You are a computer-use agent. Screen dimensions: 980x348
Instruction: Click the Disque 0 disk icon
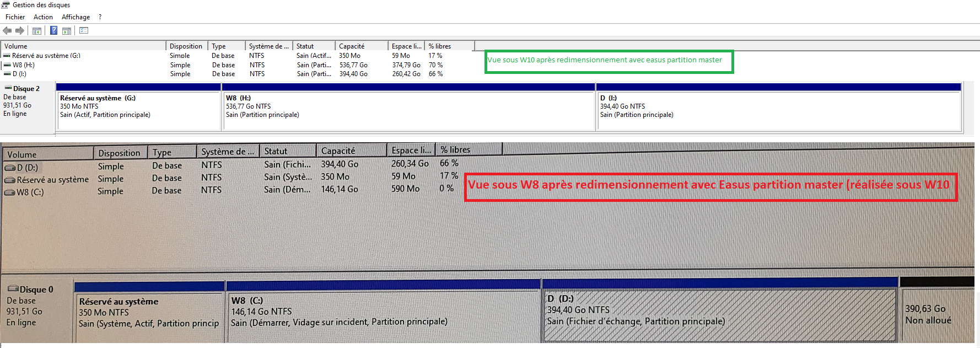[x=13, y=289]
